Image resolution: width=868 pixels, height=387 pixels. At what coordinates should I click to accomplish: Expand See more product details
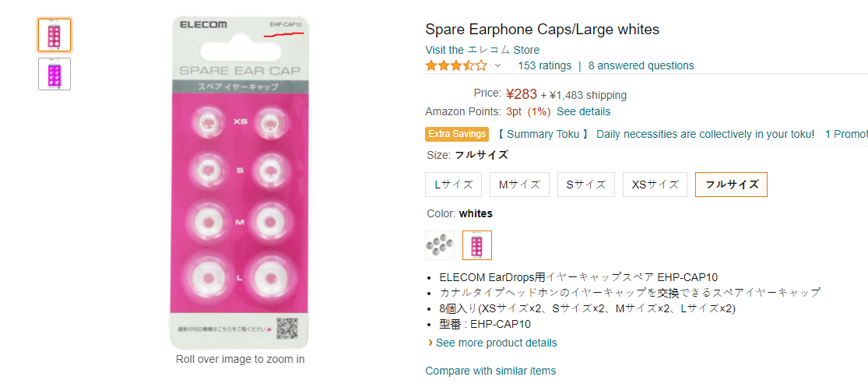coord(496,343)
